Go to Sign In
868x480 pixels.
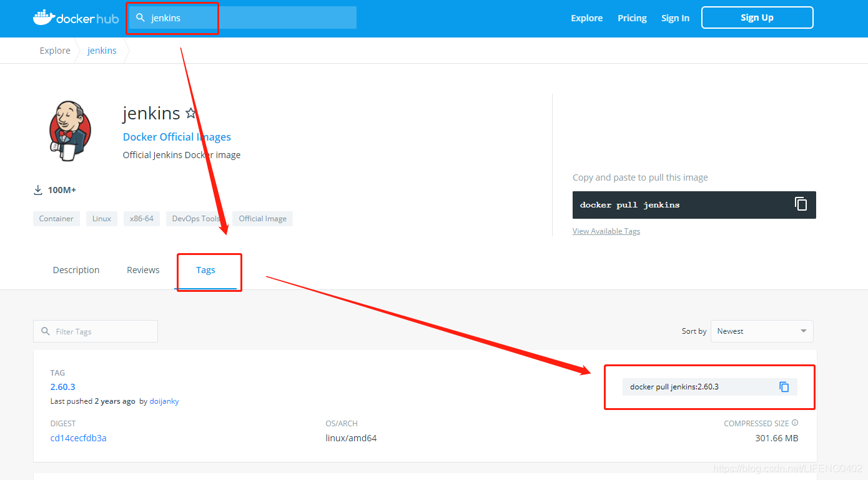tap(676, 18)
